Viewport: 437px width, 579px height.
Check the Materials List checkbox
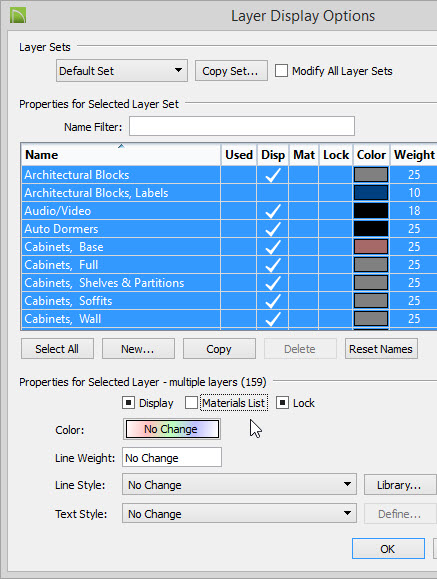[191, 402]
